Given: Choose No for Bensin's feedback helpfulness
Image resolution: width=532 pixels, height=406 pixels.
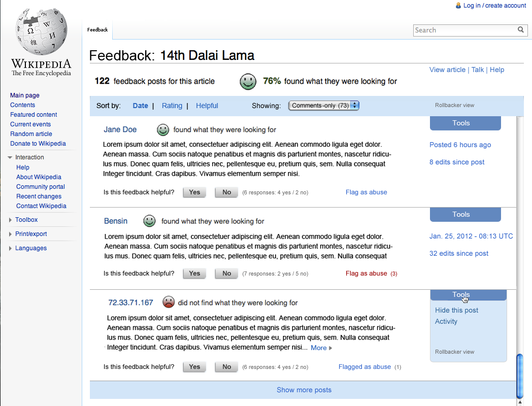Looking at the screenshot, I should [x=226, y=274].
